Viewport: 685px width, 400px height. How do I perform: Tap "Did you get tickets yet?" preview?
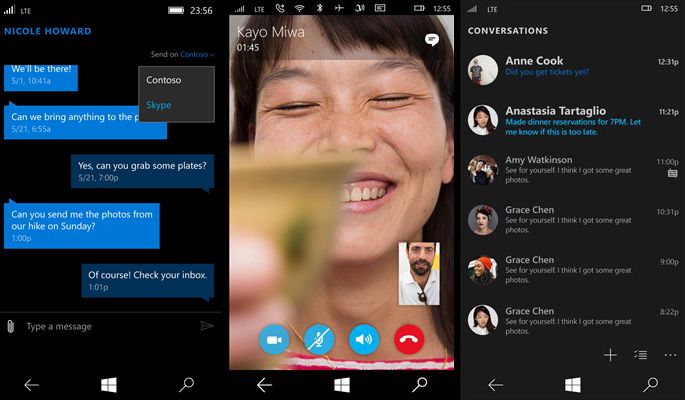(x=547, y=72)
